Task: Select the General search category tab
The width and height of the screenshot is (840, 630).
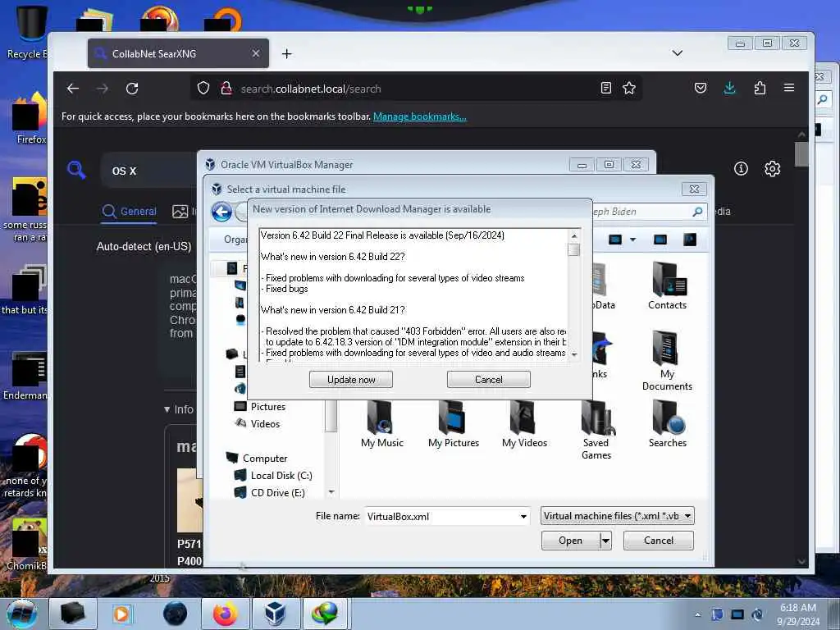Action: tap(129, 211)
